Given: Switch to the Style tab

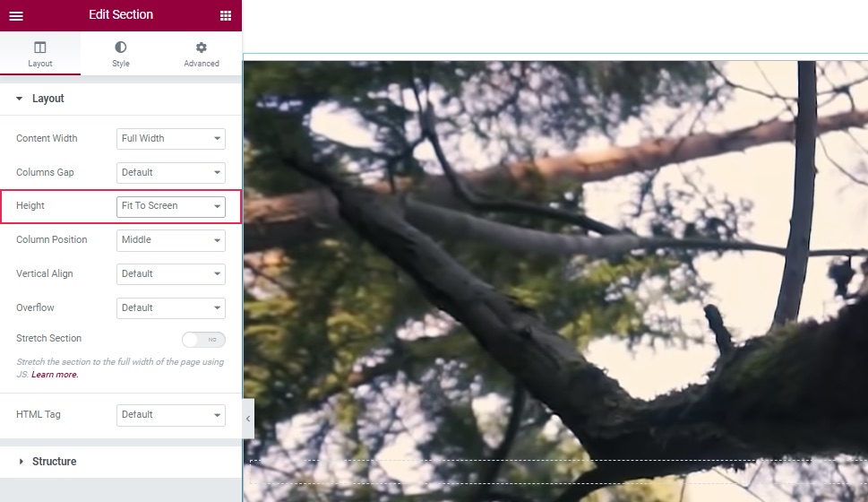Looking at the screenshot, I should click(x=121, y=54).
